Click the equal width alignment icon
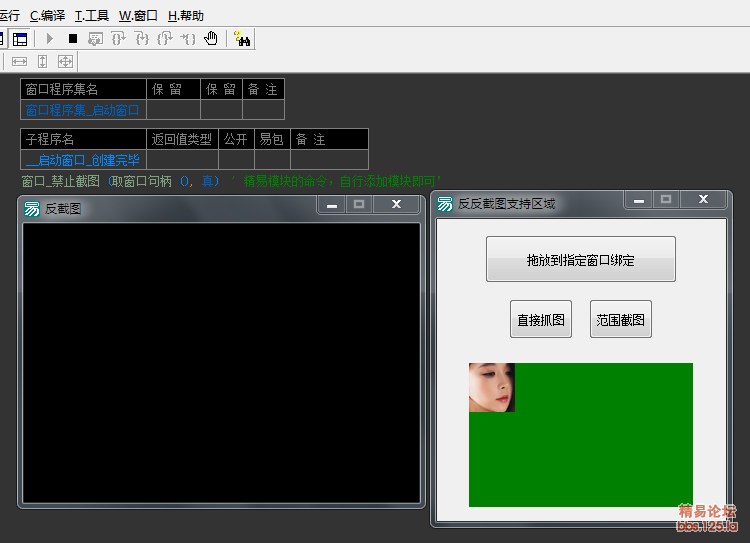This screenshot has height=543, width=750. (x=19, y=61)
